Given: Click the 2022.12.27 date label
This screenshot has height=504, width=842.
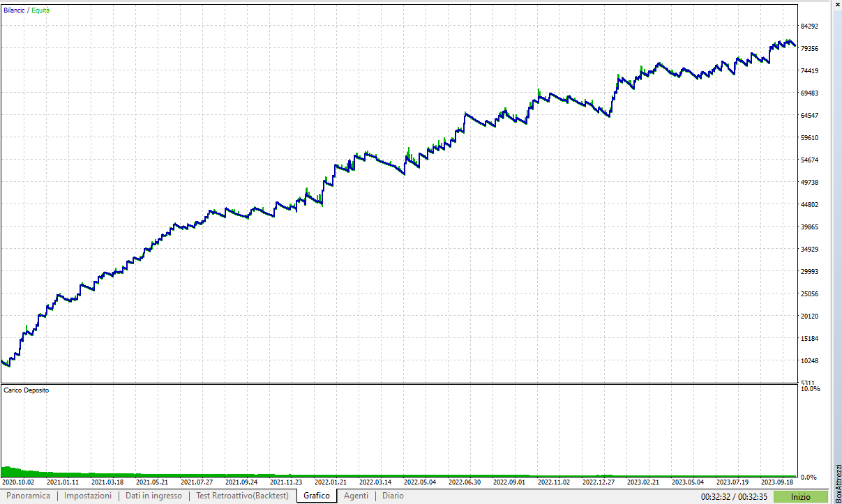Looking at the screenshot, I should (599, 482).
